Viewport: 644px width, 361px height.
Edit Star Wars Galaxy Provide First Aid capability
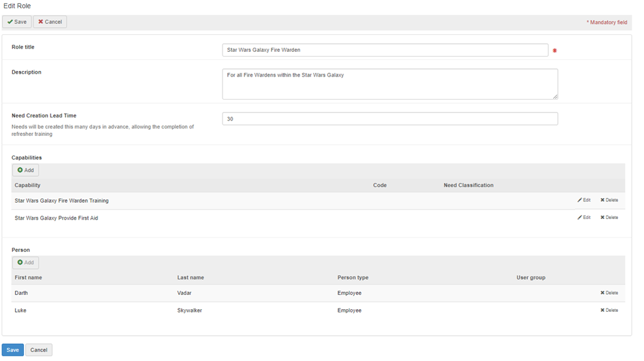[584, 217]
